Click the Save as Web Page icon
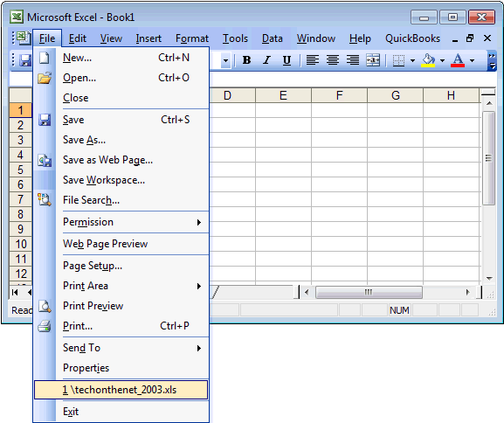Image resolution: width=504 pixels, height=423 pixels. pos(45,160)
